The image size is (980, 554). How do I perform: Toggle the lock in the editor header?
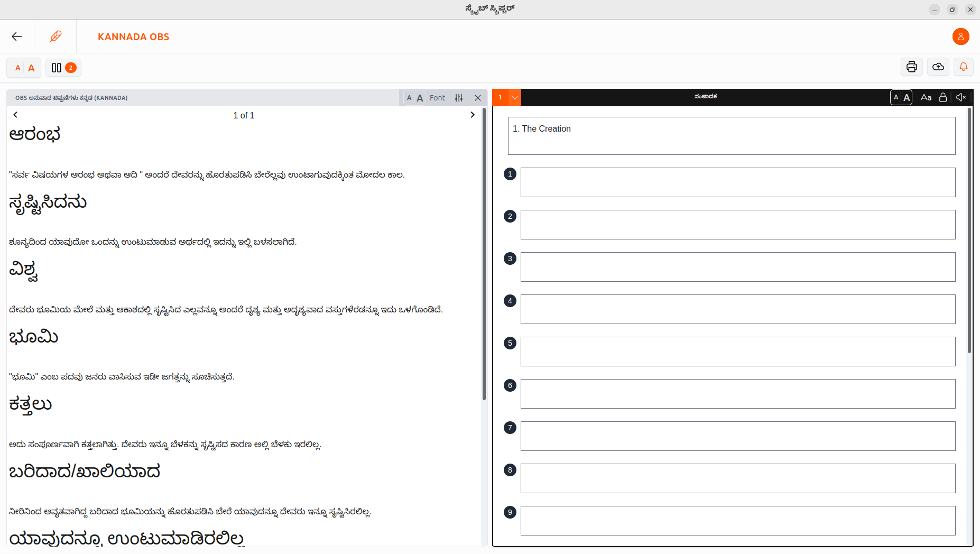click(944, 97)
